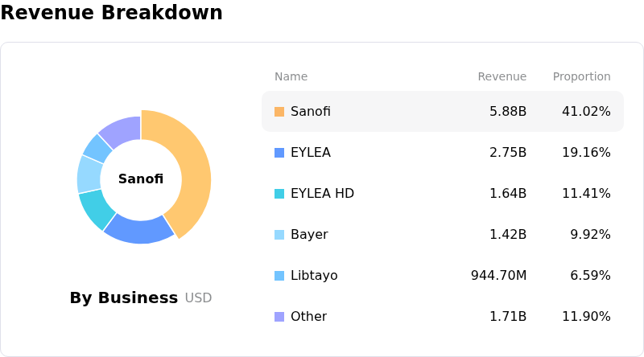This screenshot has height=357, width=644.
Task: Click the Name column header
Action: point(291,77)
